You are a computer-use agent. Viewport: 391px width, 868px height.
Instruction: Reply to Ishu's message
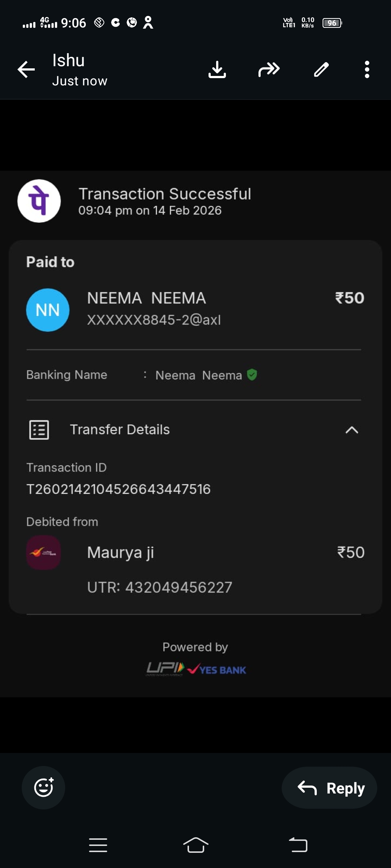(329, 788)
